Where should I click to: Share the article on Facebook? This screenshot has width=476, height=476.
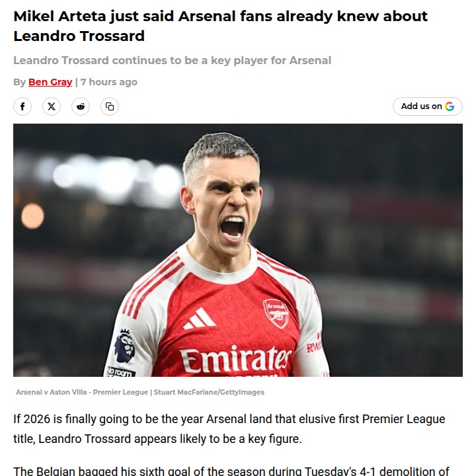click(22, 106)
